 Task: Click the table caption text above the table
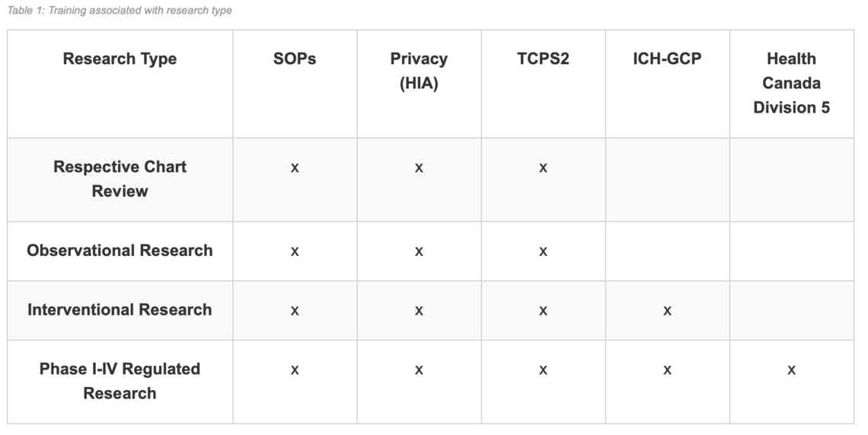tap(118, 11)
